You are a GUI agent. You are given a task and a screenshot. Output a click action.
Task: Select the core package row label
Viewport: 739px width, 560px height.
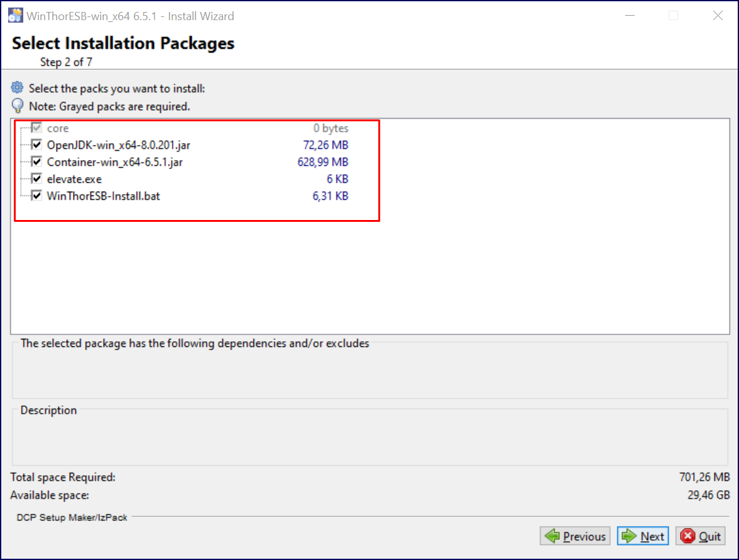(58, 128)
